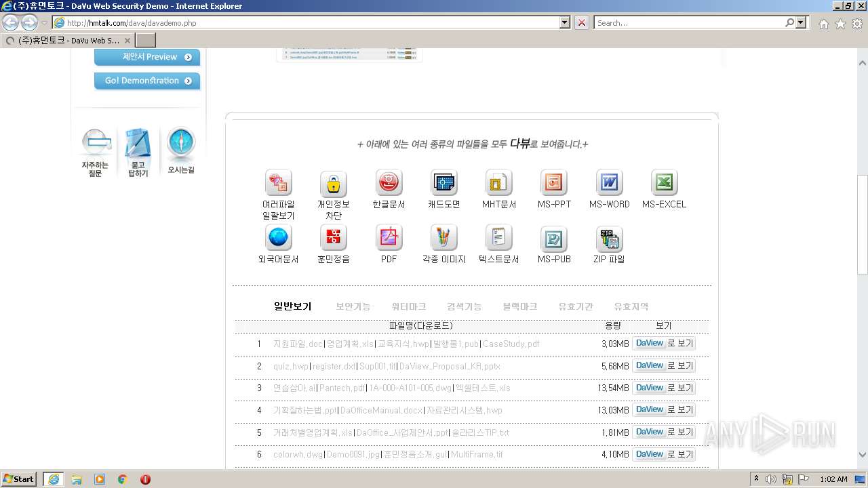Click the browser Forward arrow

point(29,22)
